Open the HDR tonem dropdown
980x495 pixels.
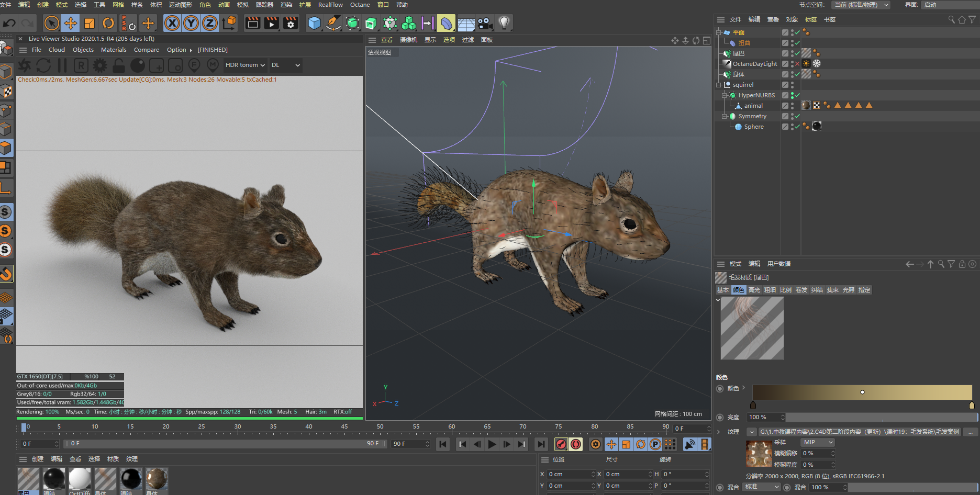(245, 65)
